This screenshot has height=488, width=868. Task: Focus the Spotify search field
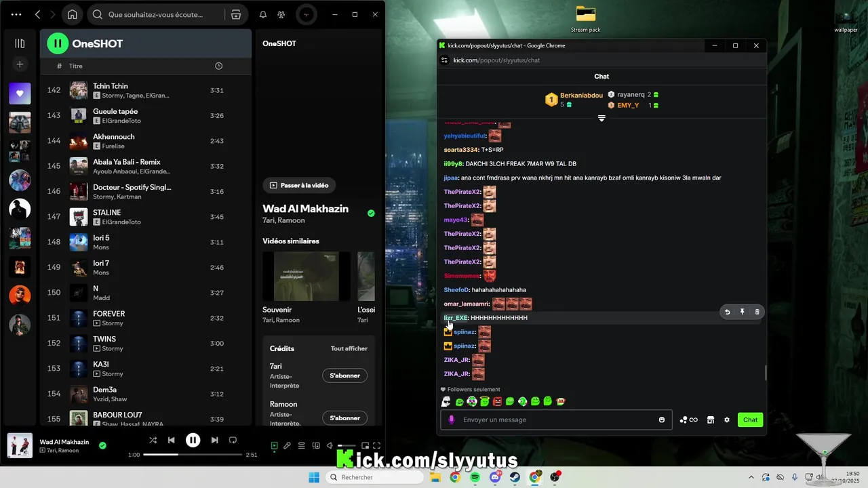156,14
